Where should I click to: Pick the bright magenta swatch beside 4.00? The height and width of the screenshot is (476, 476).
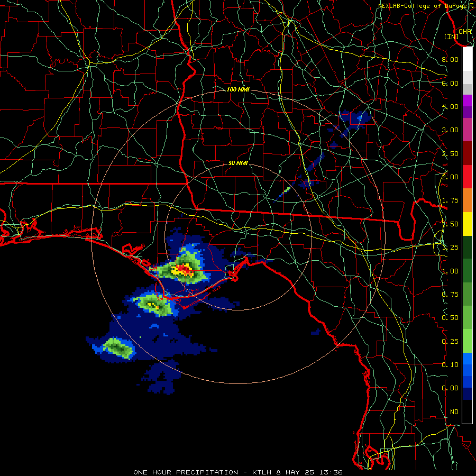pos(467,100)
